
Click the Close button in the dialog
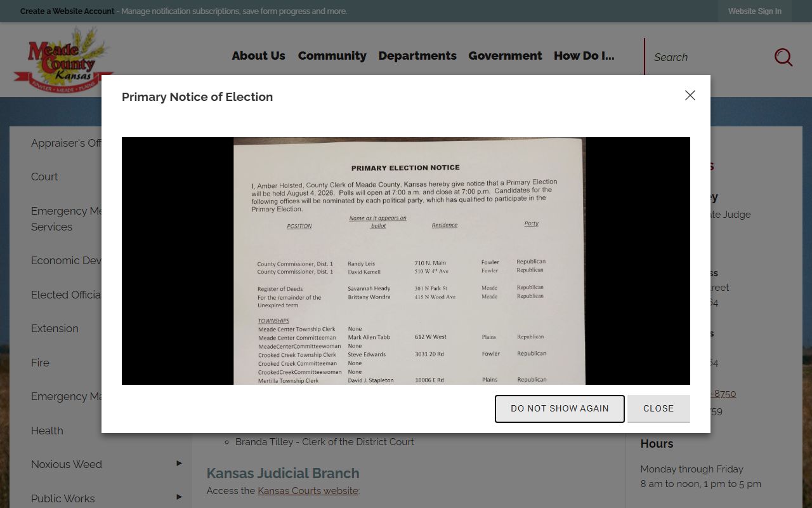[658, 408]
